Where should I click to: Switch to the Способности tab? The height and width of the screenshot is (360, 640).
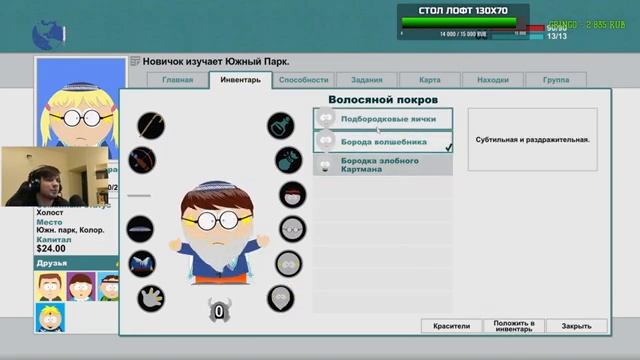pyautogui.click(x=304, y=80)
